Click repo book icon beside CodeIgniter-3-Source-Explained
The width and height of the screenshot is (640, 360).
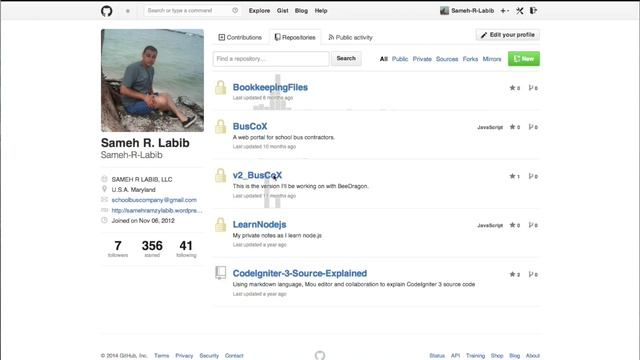pos(220,273)
